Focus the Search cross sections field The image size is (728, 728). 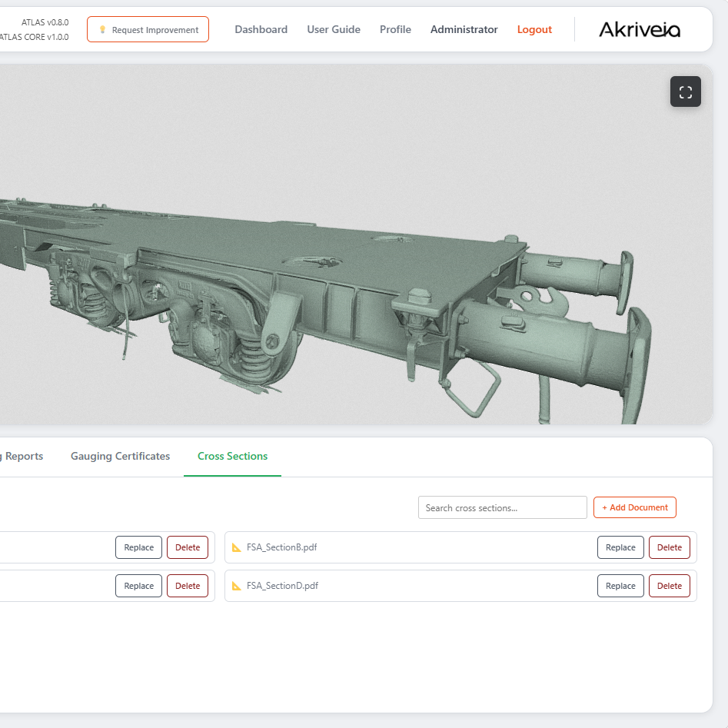tap(502, 507)
